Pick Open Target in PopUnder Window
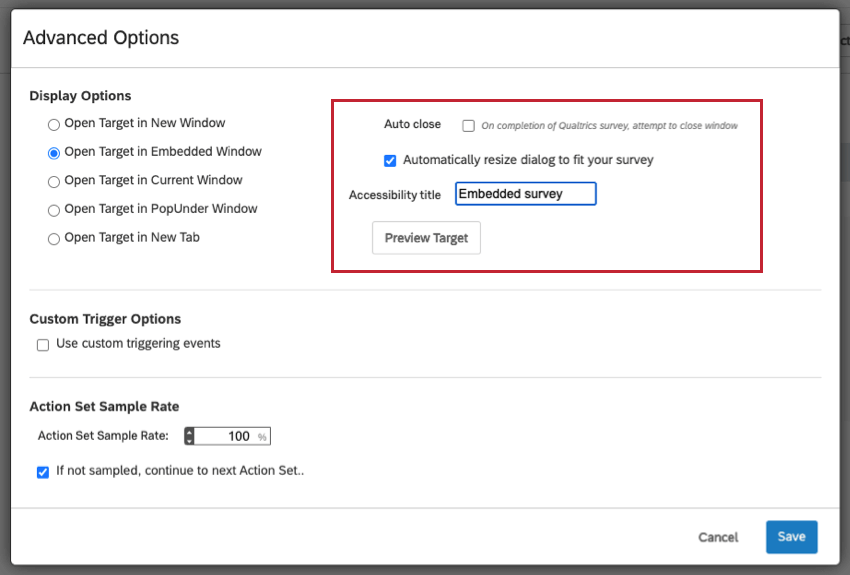Viewport: 850px width, 575px height. (x=54, y=210)
